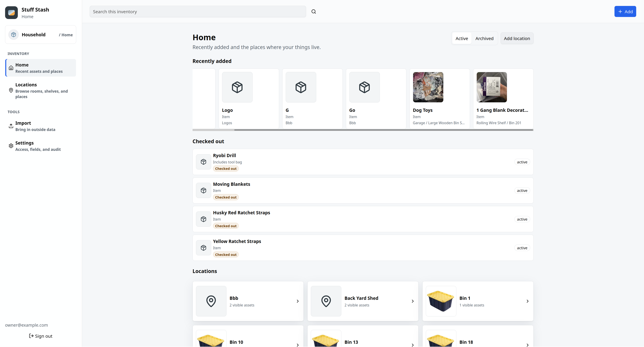
Task: Expand the Bin 1 chevron
Action: pyautogui.click(x=527, y=301)
